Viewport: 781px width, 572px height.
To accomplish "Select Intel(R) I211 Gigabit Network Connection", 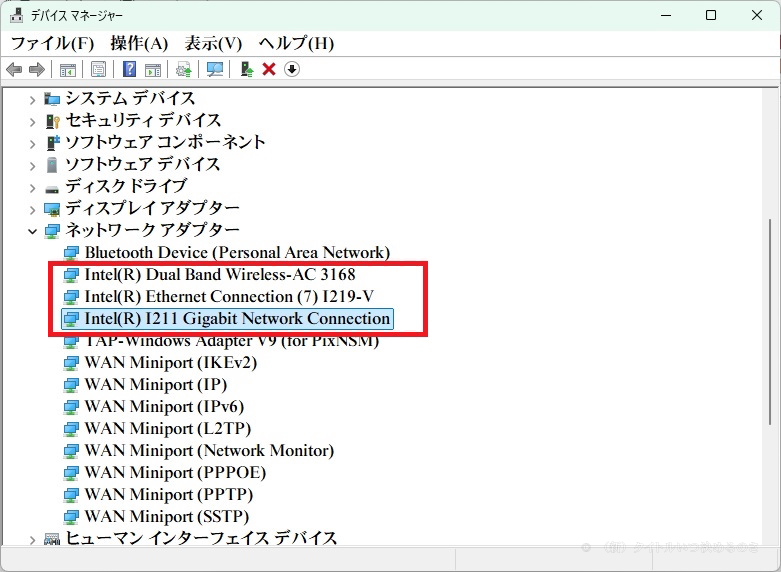I will 237,318.
